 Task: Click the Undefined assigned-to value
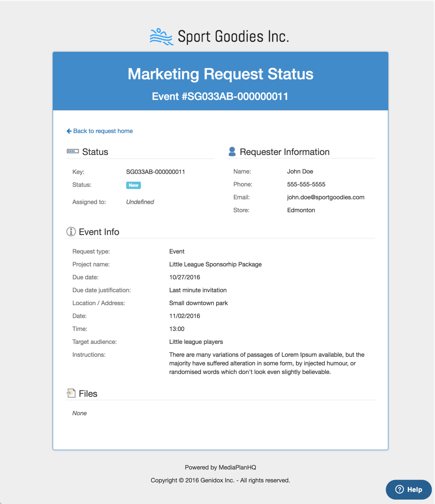[x=140, y=202]
